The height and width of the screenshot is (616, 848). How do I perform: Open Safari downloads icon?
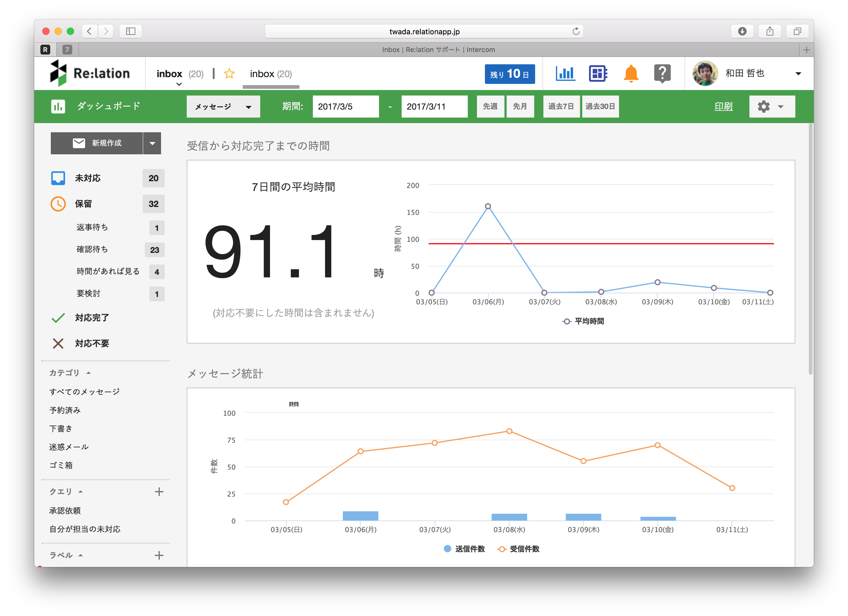click(x=742, y=31)
